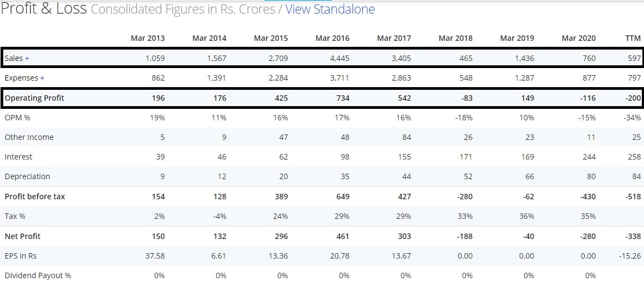
Task: Open the View Standalone link
Action: tap(330, 9)
